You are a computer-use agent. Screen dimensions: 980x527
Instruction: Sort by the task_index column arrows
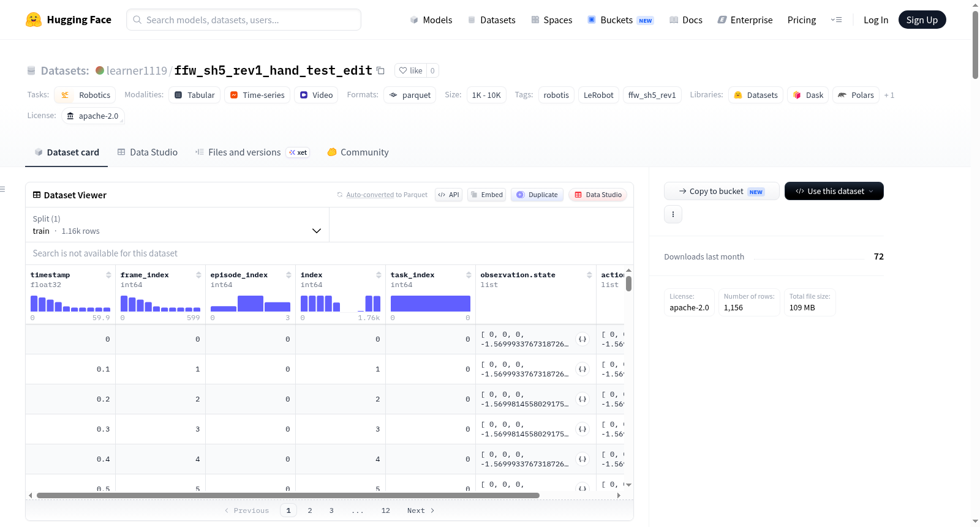coord(469,275)
